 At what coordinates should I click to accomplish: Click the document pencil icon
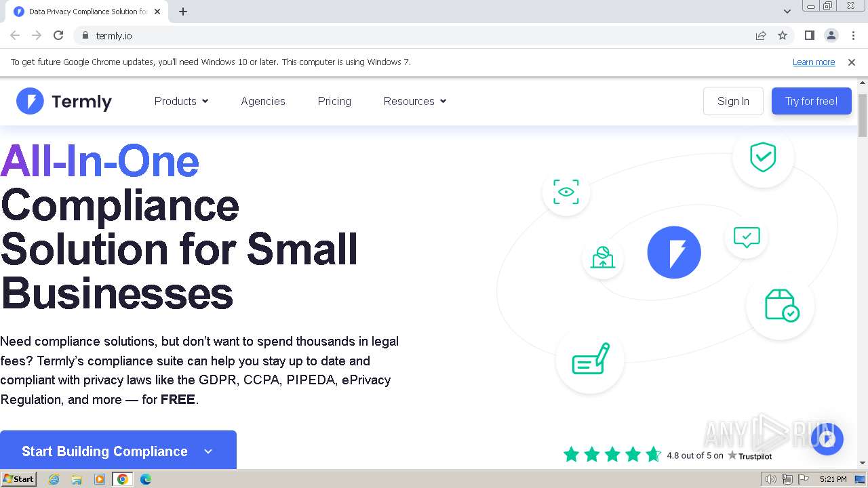(x=590, y=359)
